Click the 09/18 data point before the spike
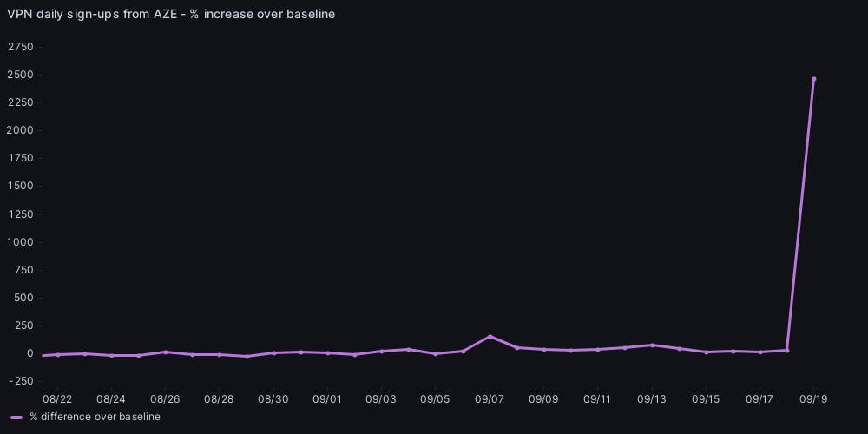868x434 pixels. pyautogui.click(x=786, y=350)
